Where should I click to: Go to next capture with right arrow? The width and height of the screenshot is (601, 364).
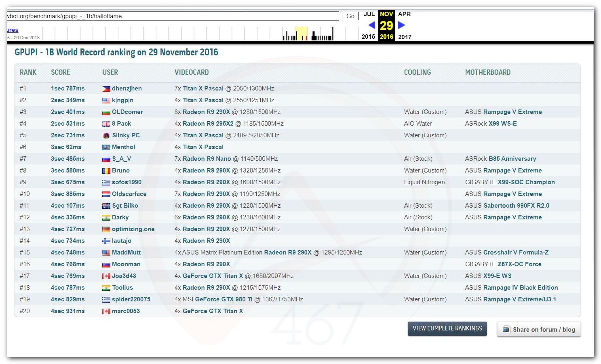click(x=401, y=25)
